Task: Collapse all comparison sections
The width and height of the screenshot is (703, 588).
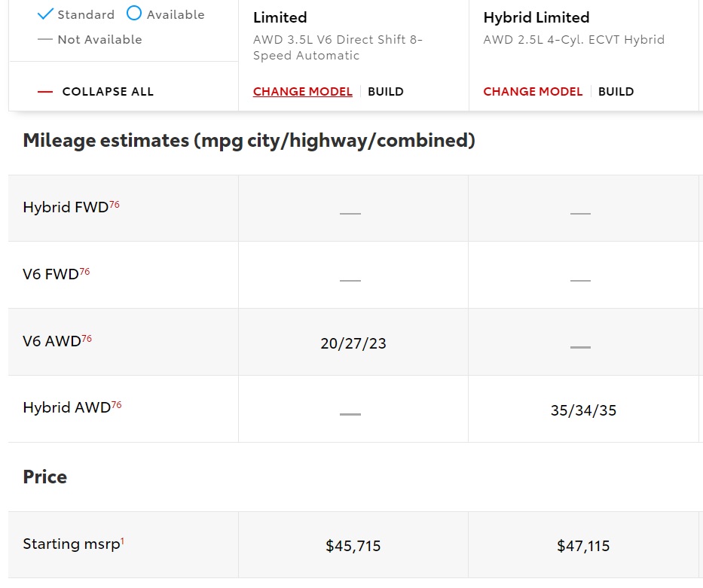Action: [96, 92]
